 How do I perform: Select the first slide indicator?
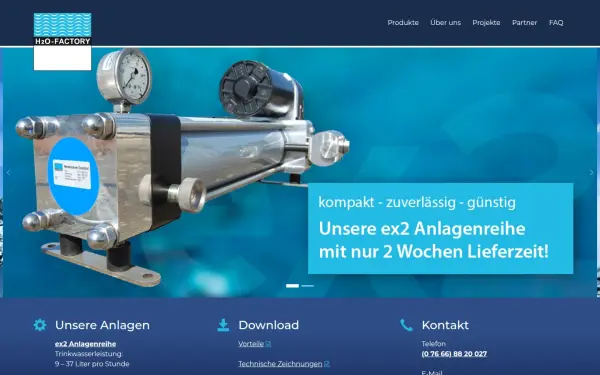(x=292, y=286)
